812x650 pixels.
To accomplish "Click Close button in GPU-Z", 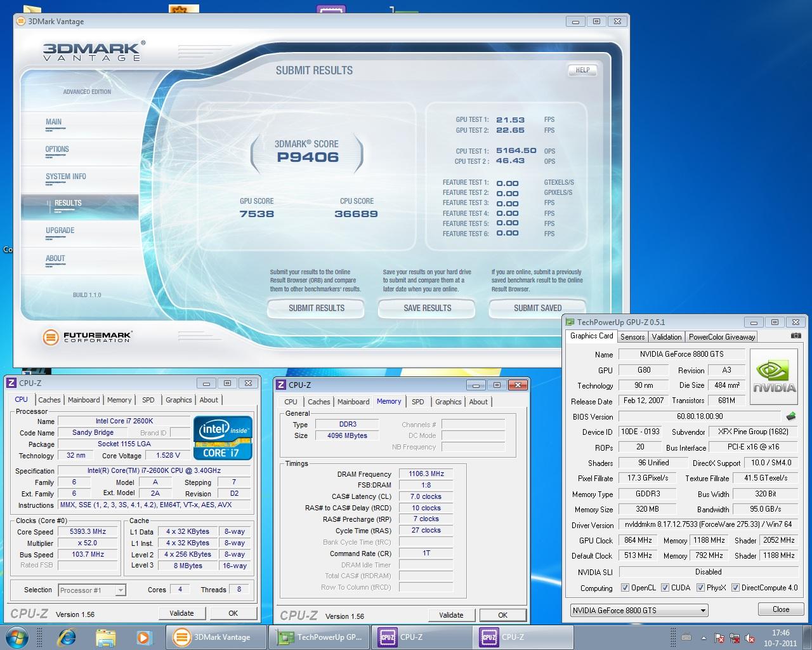I will pos(781,609).
